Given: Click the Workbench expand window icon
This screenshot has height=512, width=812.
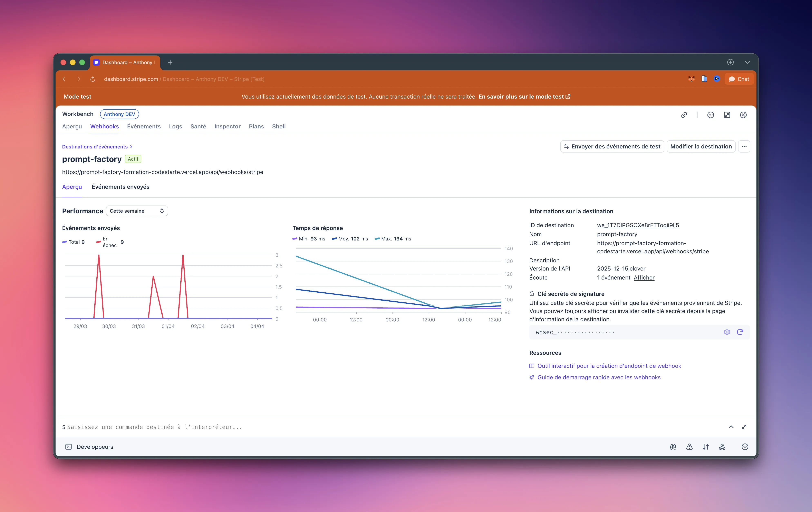Looking at the screenshot, I should [727, 115].
